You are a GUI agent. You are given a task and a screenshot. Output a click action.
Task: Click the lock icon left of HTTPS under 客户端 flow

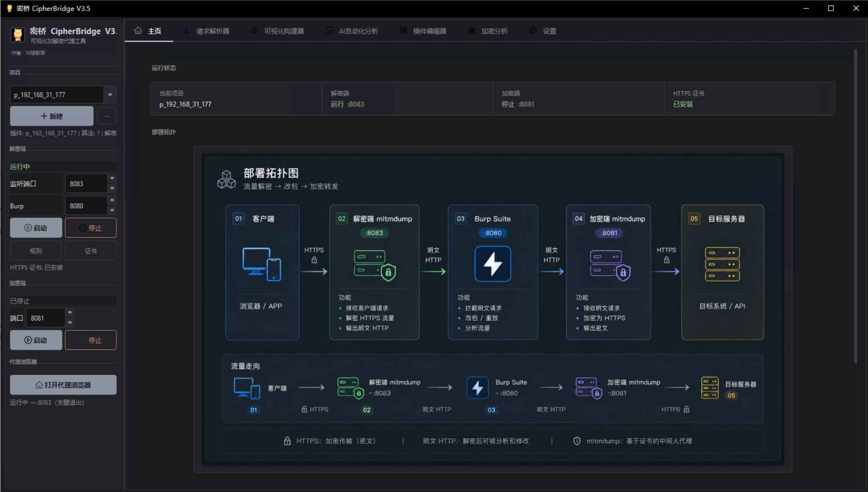click(304, 409)
